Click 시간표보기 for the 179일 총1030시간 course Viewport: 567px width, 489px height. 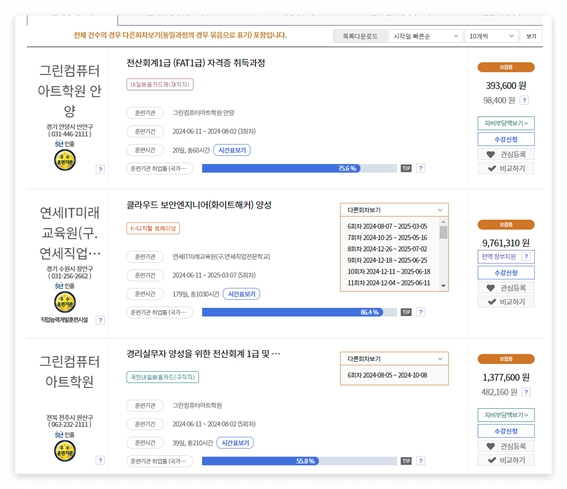[242, 294]
